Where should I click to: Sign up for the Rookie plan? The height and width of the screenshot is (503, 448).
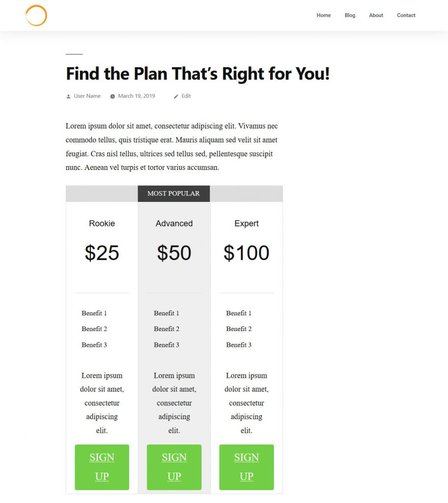click(x=102, y=467)
